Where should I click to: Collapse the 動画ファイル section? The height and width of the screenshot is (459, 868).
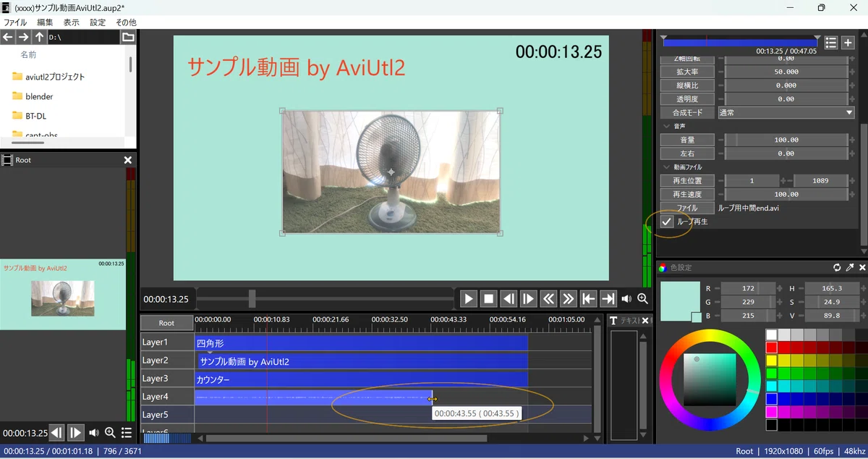tap(666, 167)
